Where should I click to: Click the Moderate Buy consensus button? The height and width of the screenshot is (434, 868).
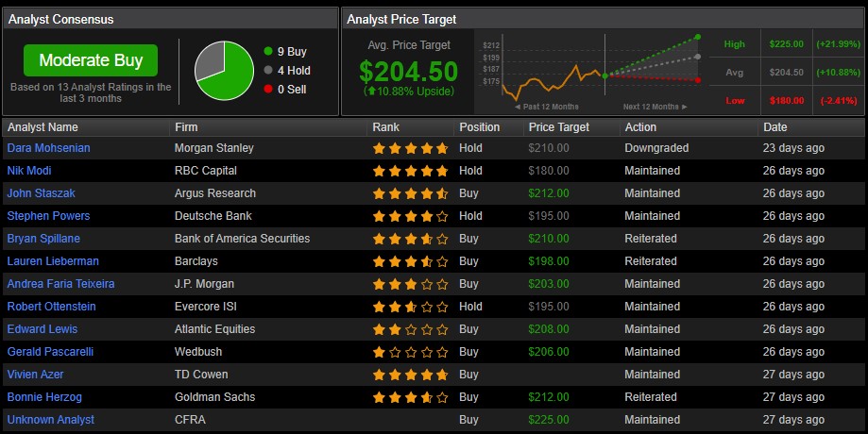(91, 60)
